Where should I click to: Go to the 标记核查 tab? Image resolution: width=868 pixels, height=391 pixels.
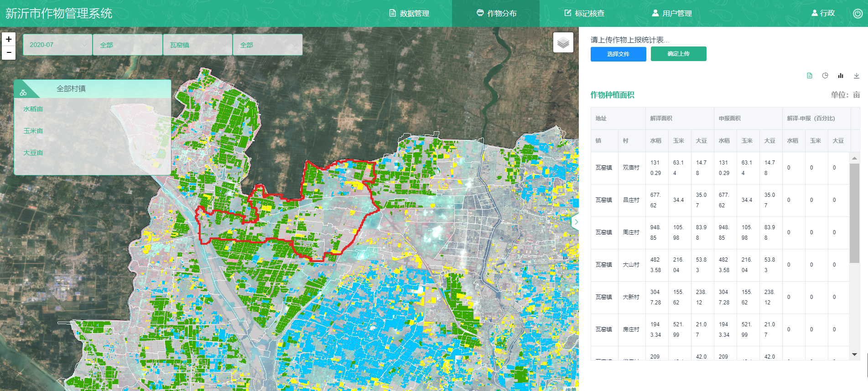point(584,13)
